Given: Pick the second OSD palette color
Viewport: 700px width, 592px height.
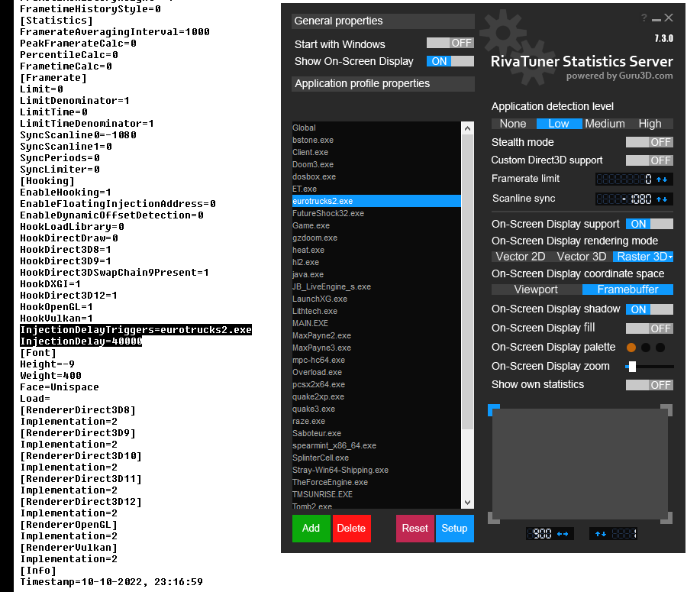Looking at the screenshot, I should pos(646,347).
